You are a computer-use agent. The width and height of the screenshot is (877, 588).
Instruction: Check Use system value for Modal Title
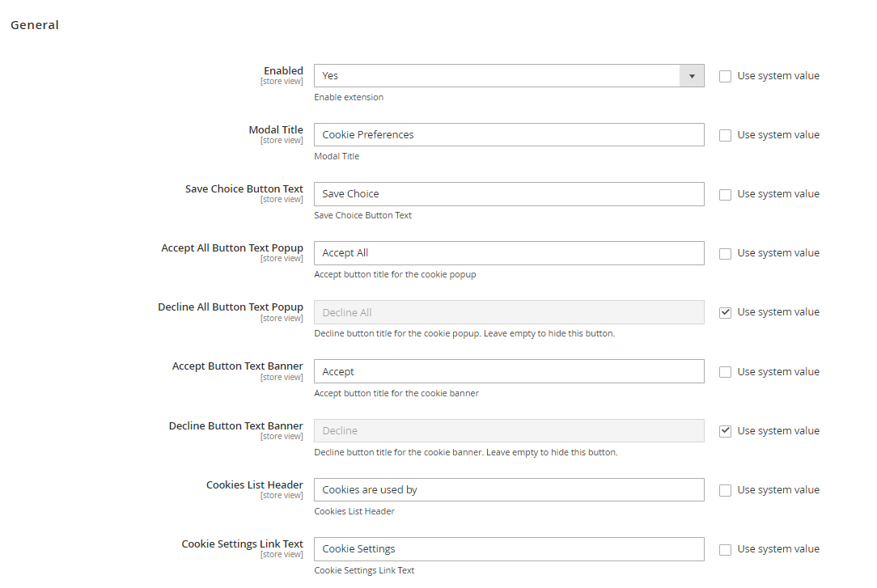coord(725,135)
